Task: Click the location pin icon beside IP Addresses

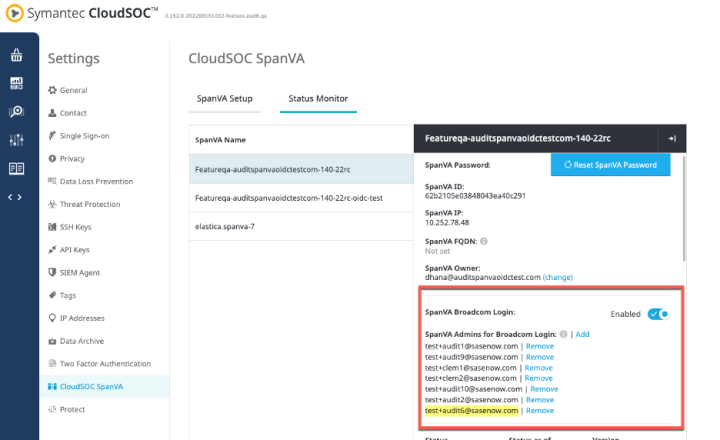Action: pos(52,318)
